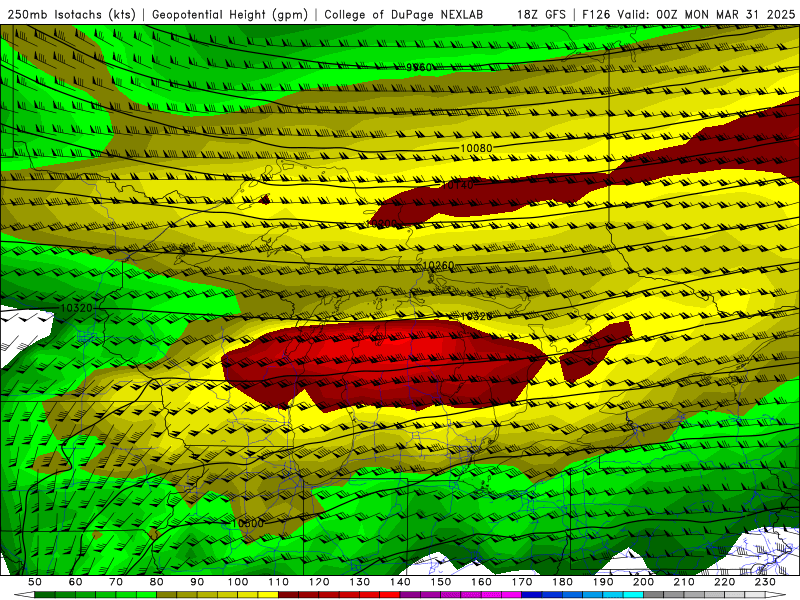This screenshot has height=600, width=800.
Task: Click the bright yellow colorbar segment left of 110
Action: point(268,595)
